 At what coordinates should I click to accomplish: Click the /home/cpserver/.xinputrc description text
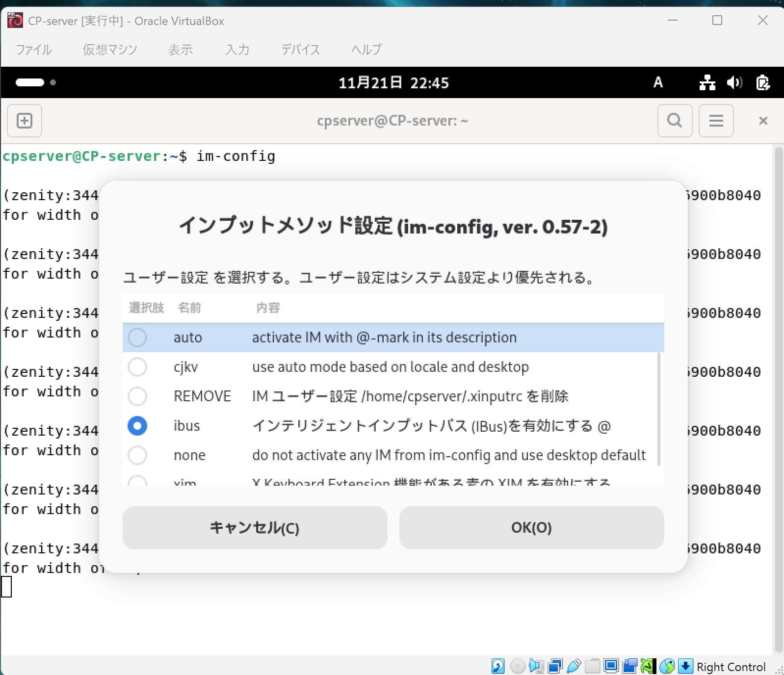click(x=410, y=396)
